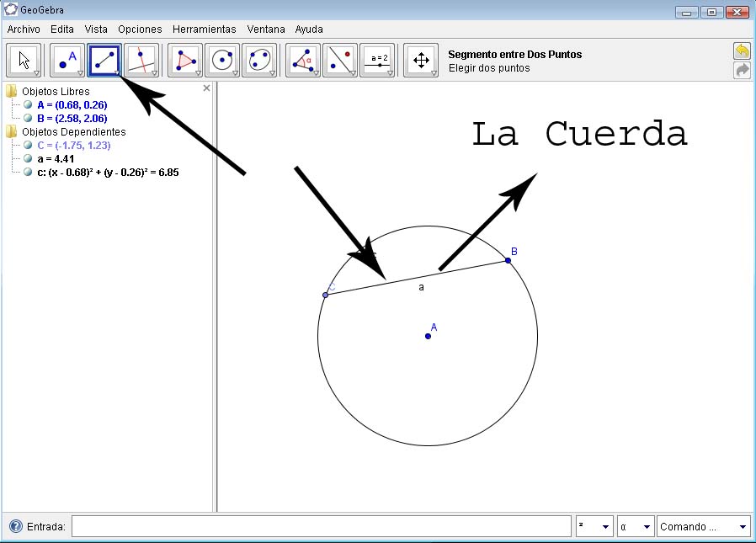Select the Move Graphics View tool

click(x=420, y=59)
